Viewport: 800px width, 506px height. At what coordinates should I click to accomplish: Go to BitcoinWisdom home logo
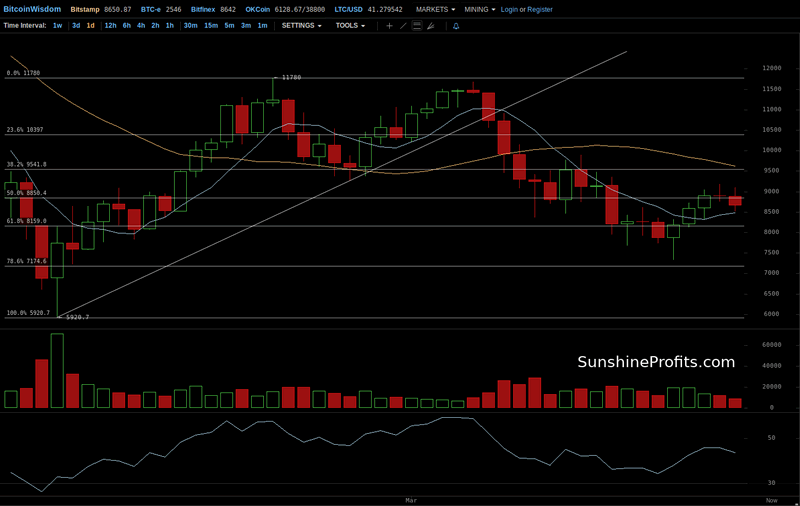(30, 9)
